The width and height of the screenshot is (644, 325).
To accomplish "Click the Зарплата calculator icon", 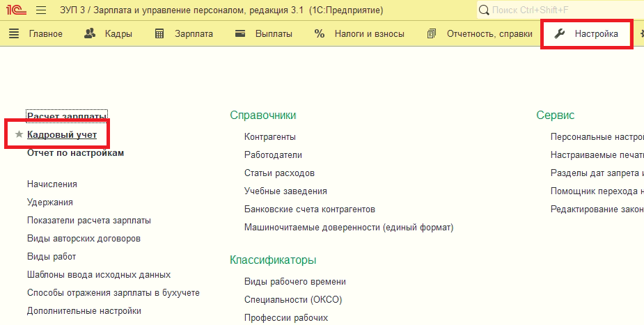I will [159, 33].
